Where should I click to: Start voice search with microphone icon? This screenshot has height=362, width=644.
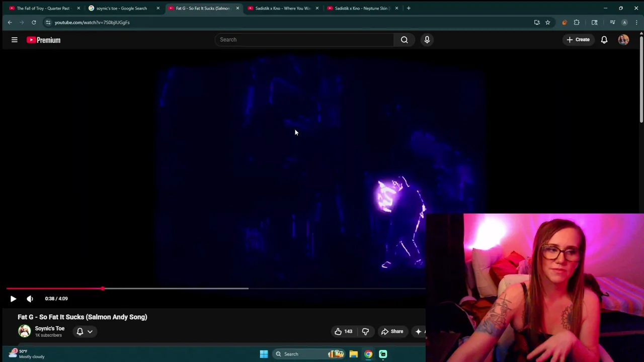[x=427, y=40]
